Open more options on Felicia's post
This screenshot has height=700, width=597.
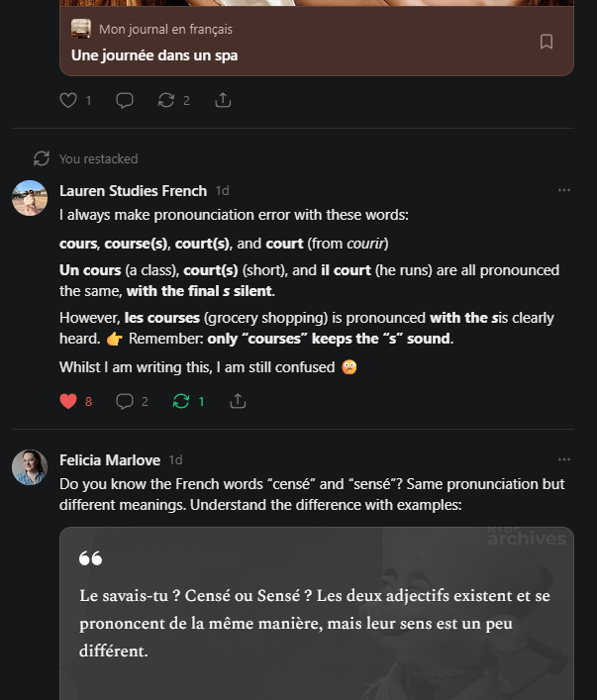564,459
